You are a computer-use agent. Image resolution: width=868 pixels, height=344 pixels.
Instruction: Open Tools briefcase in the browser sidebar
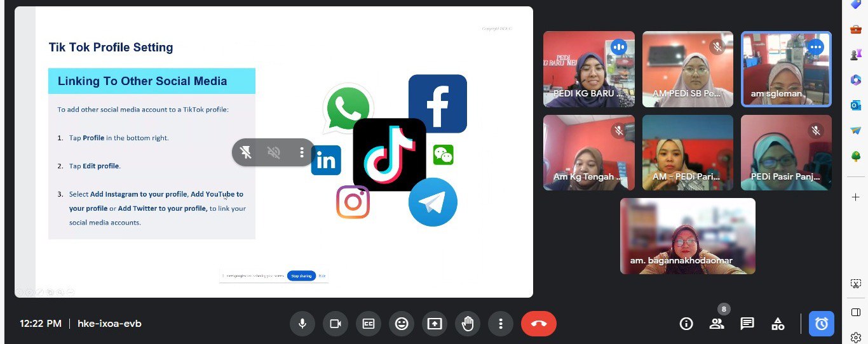(x=855, y=29)
